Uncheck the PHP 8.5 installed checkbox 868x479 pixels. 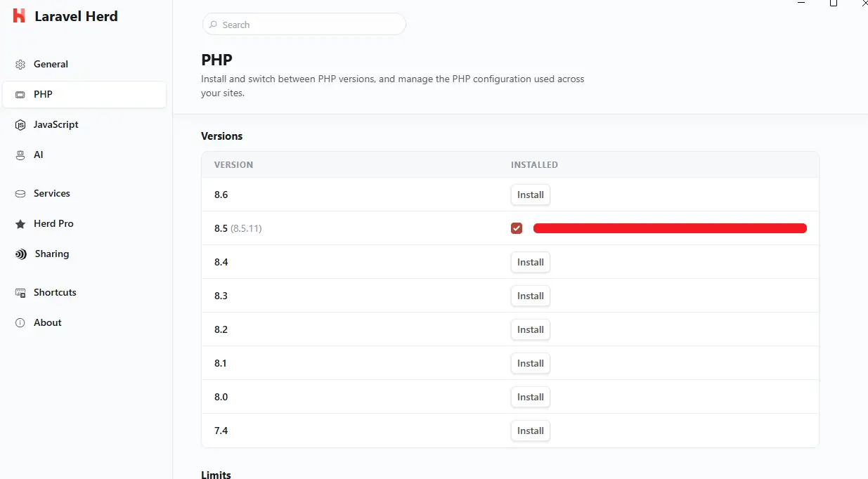tap(517, 228)
